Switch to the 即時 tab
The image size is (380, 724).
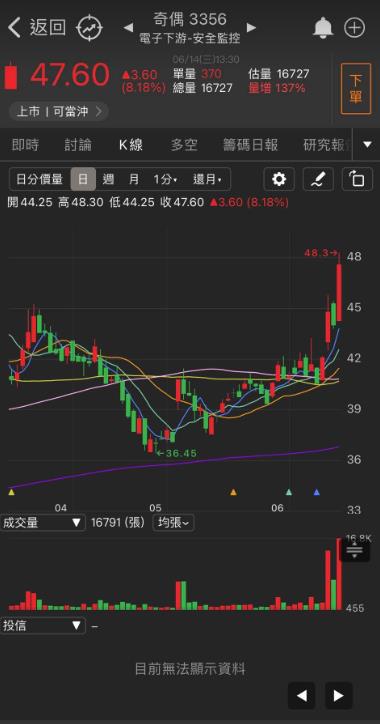pyautogui.click(x=25, y=145)
